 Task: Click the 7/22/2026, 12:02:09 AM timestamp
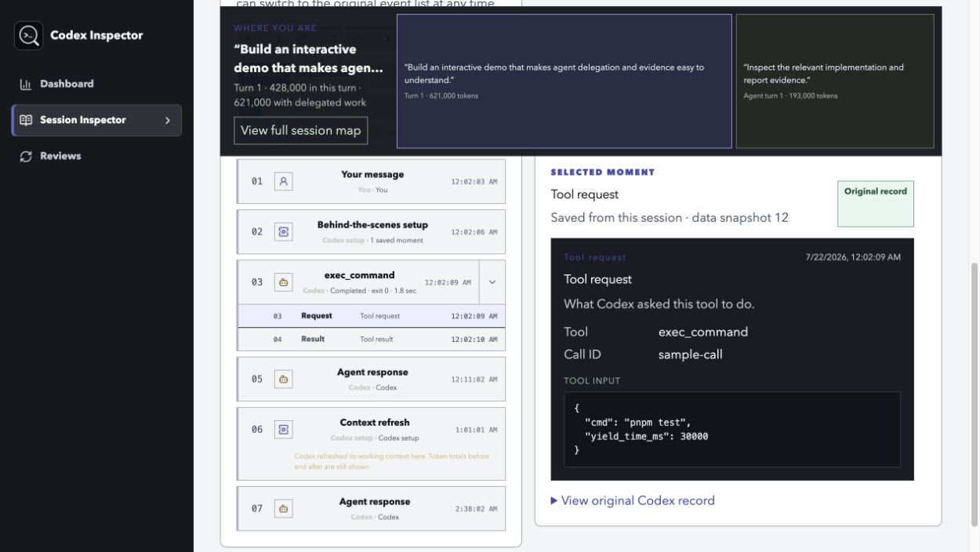[x=853, y=257]
